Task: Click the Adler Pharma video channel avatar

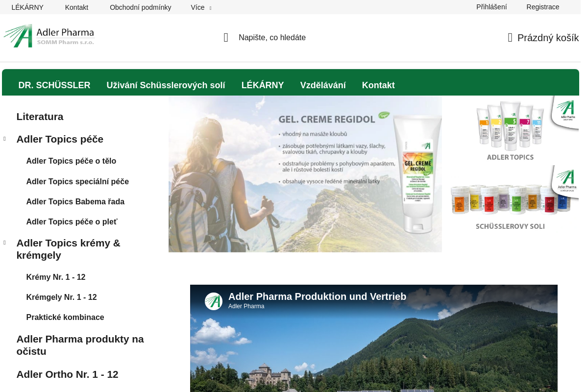Action: (x=214, y=301)
